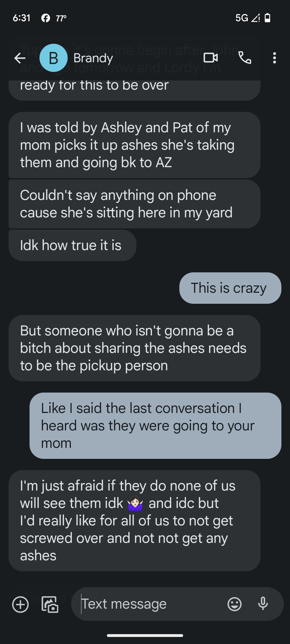290x644 pixels.
Task: Tap the "Like I said the last conversation" bubble
Action: (x=155, y=426)
